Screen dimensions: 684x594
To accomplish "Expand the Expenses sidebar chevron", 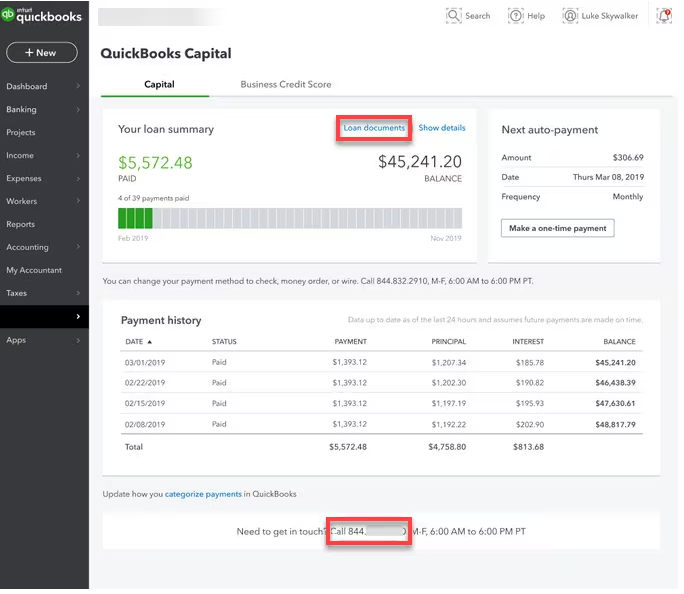I will pyautogui.click(x=78, y=179).
